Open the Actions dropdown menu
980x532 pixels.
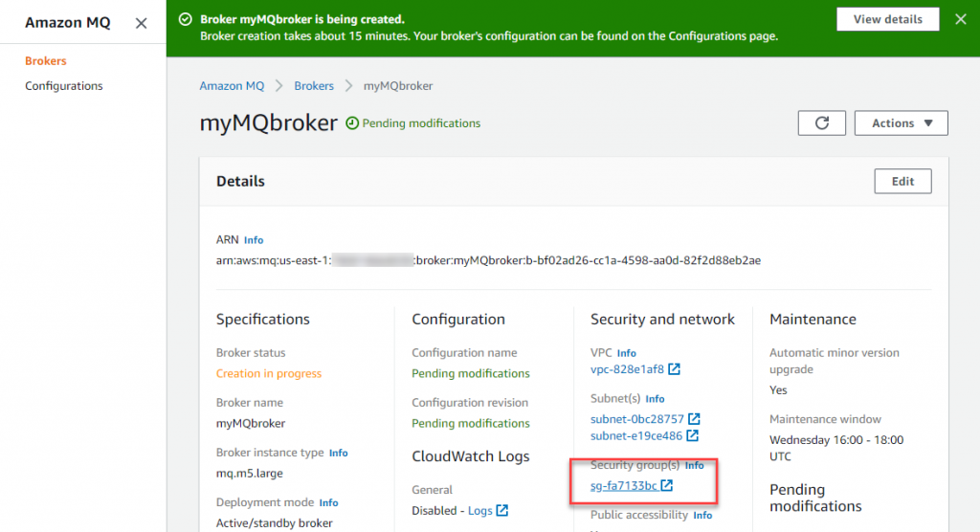pyautogui.click(x=901, y=123)
